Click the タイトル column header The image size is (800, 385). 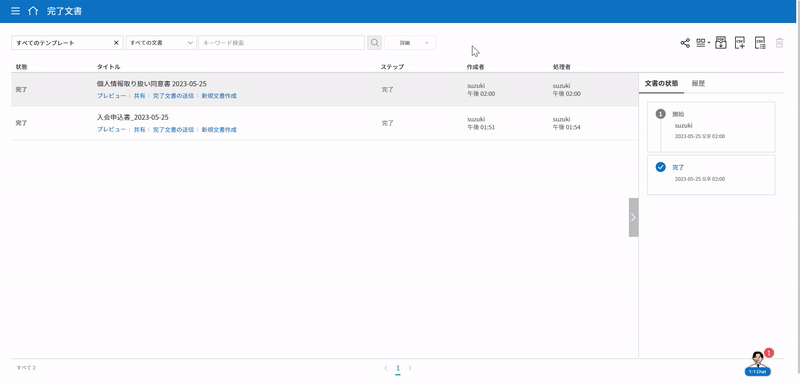(x=109, y=67)
